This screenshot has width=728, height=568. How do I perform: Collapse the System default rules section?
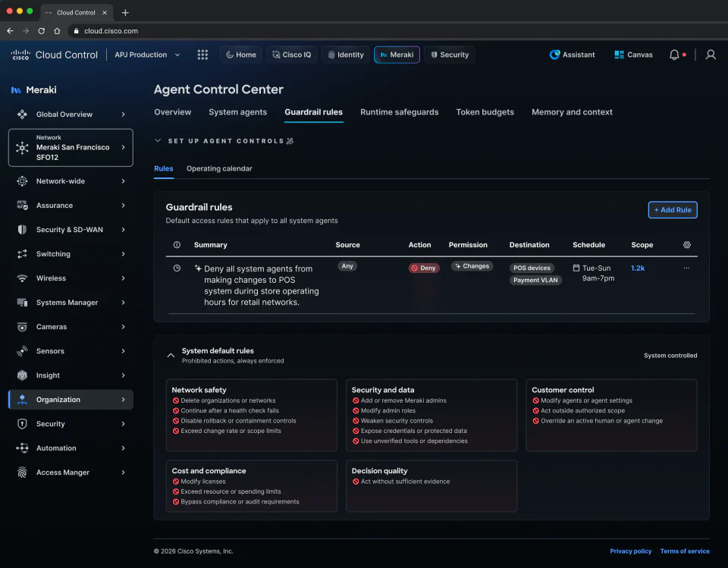(x=171, y=356)
